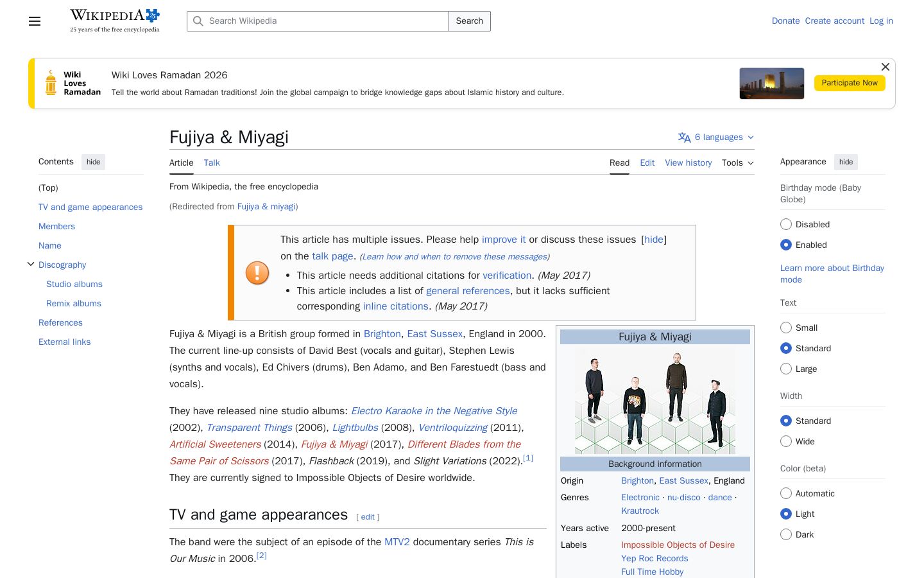Open the Lightbulbs album link
The image size is (924, 578).
click(355, 428)
